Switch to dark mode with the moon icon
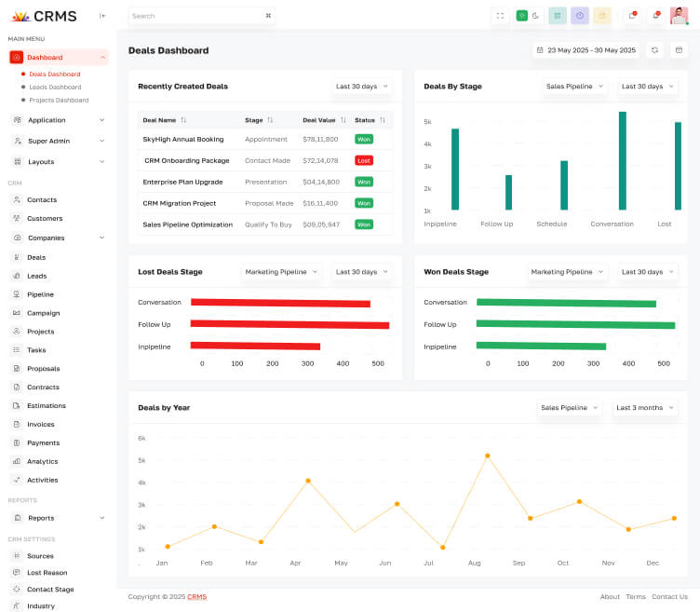 (535, 16)
